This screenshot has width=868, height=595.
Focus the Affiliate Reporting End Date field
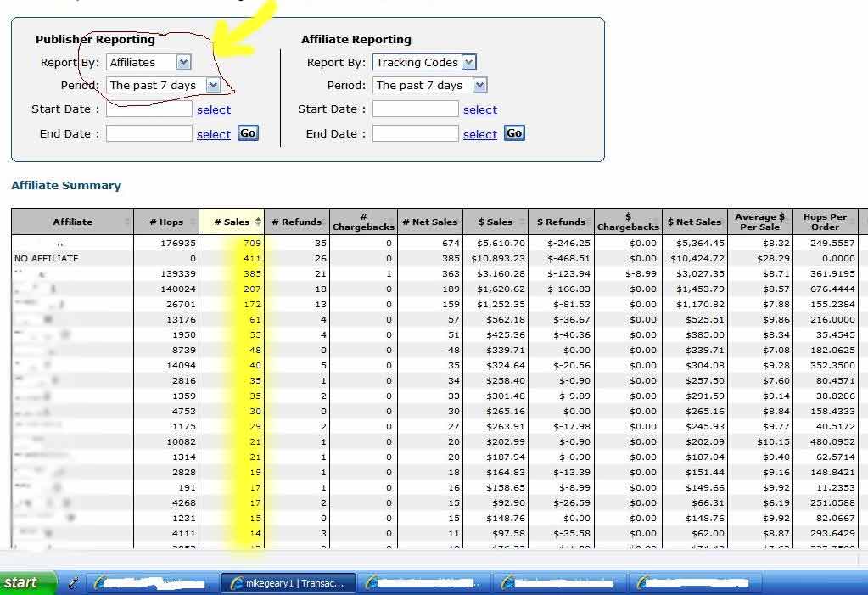click(x=416, y=133)
